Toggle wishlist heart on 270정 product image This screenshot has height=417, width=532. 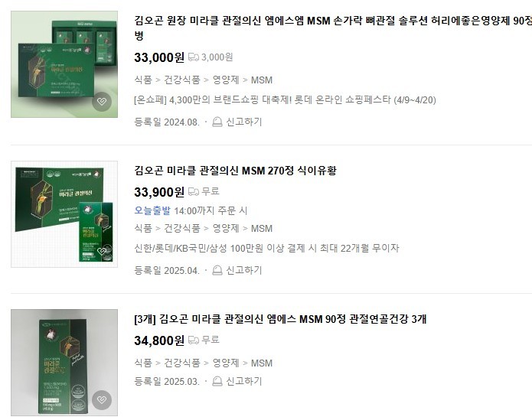coord(102,251)
